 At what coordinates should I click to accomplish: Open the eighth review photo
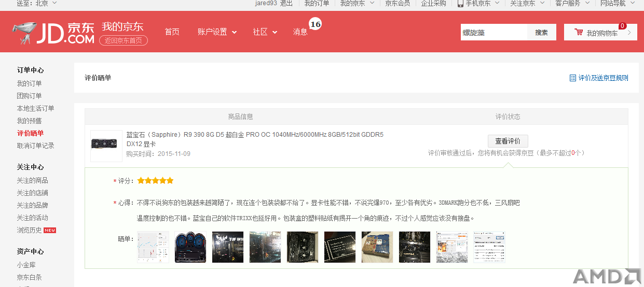click(415, 247)
